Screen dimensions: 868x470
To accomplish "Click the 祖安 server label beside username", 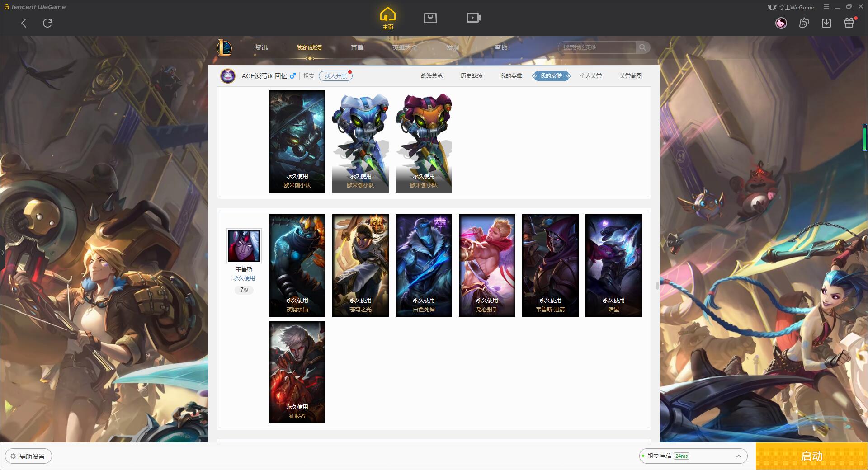I will [309, 76].
